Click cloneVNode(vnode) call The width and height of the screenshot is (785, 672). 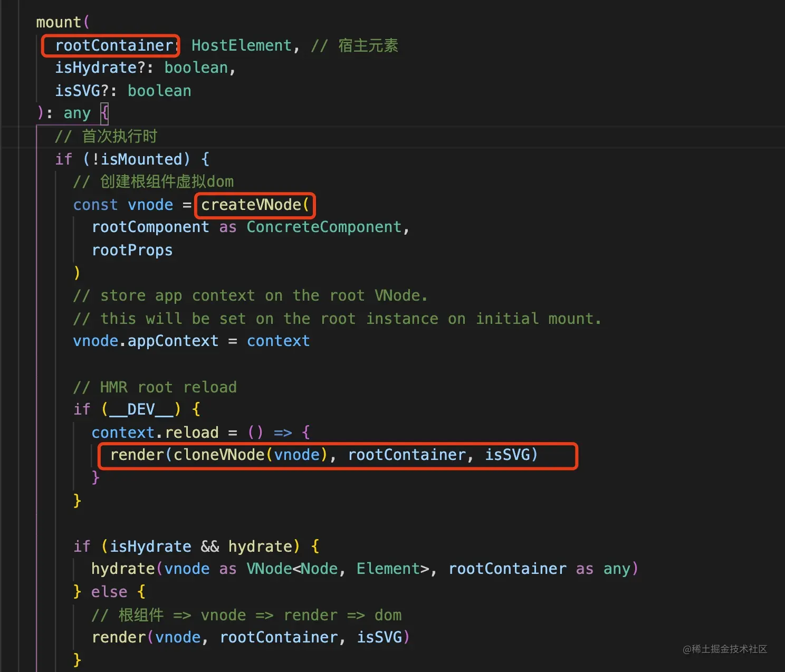click(251, 455)
